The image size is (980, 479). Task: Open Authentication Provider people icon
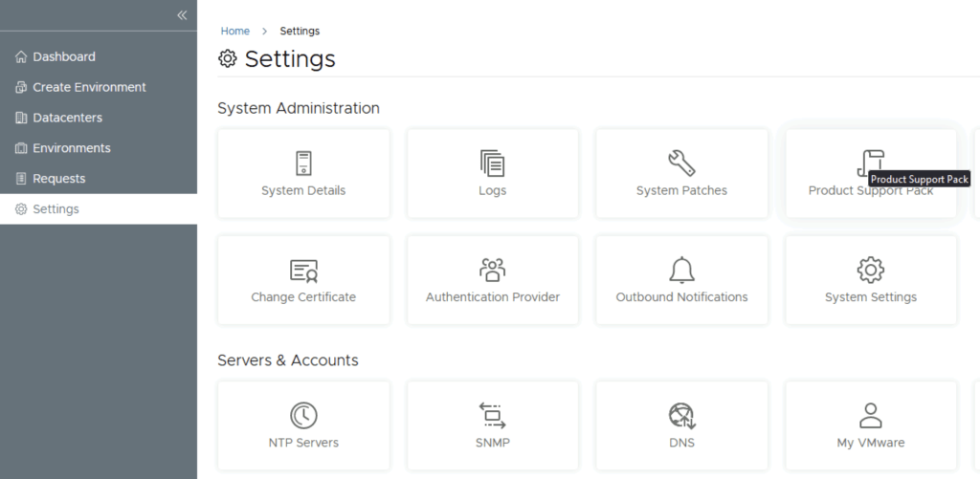(493, 270)
